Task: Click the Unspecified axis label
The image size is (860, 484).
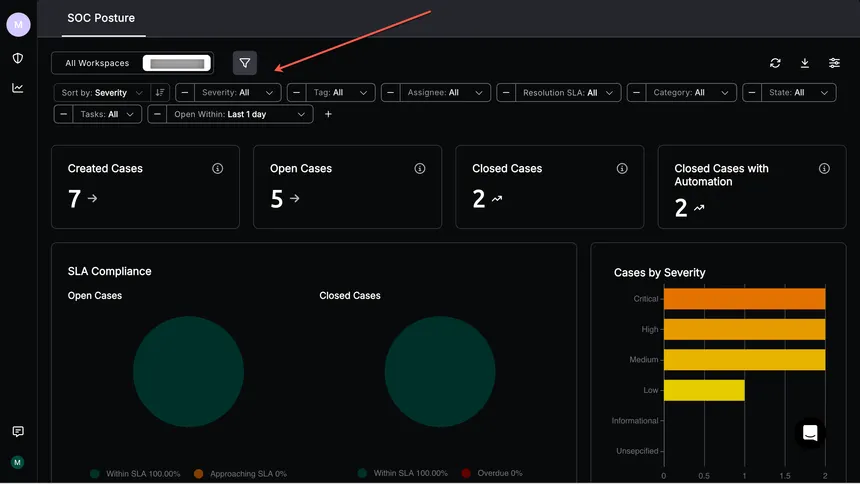Action: [x=637, y=451]
